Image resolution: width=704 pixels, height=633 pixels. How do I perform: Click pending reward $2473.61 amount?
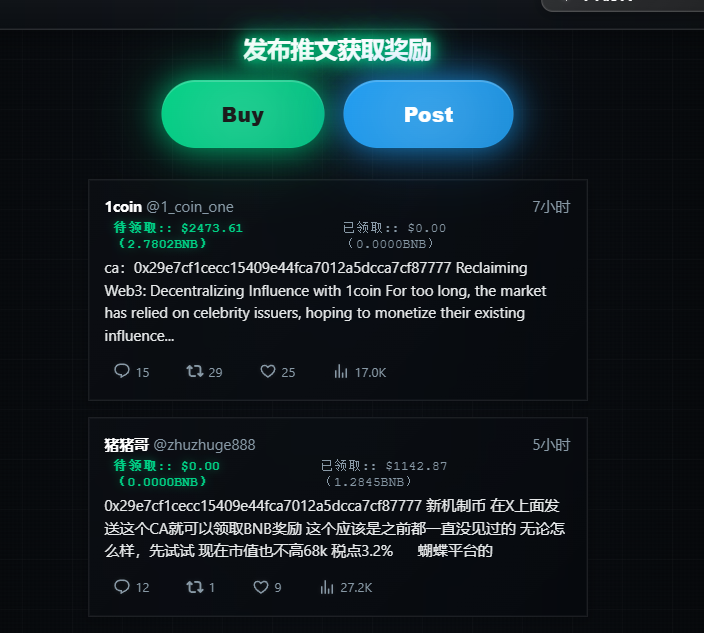[x=212, y=228]
